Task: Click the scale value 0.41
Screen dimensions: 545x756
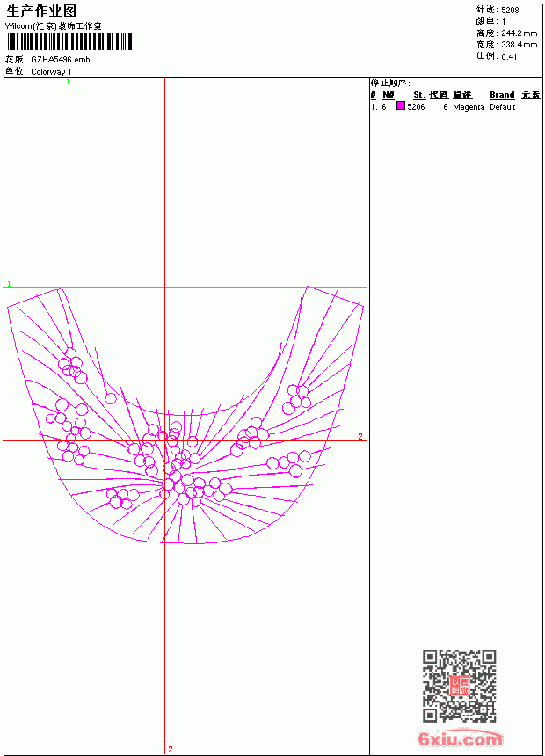Action: (x=509, y=57)
